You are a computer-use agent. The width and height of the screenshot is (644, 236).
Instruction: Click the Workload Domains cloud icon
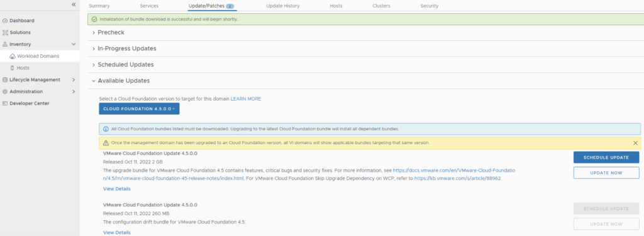coord(13,56)
